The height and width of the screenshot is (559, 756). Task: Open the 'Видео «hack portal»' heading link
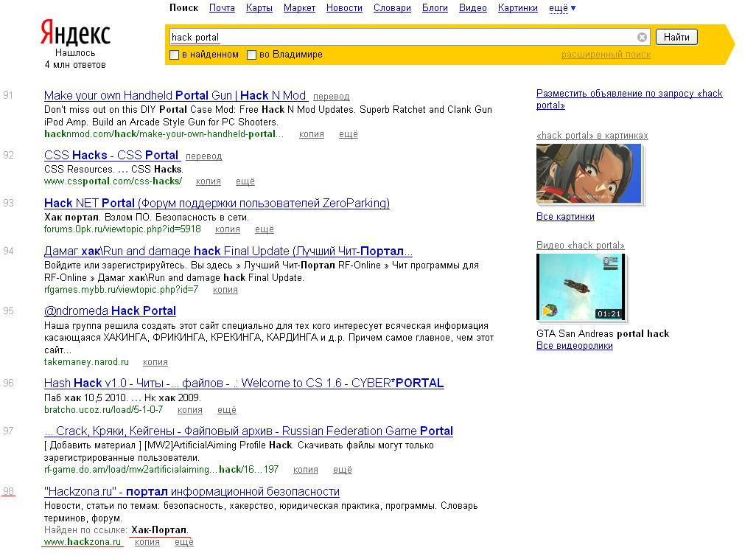pyautogui.click(x=580, y=246)
